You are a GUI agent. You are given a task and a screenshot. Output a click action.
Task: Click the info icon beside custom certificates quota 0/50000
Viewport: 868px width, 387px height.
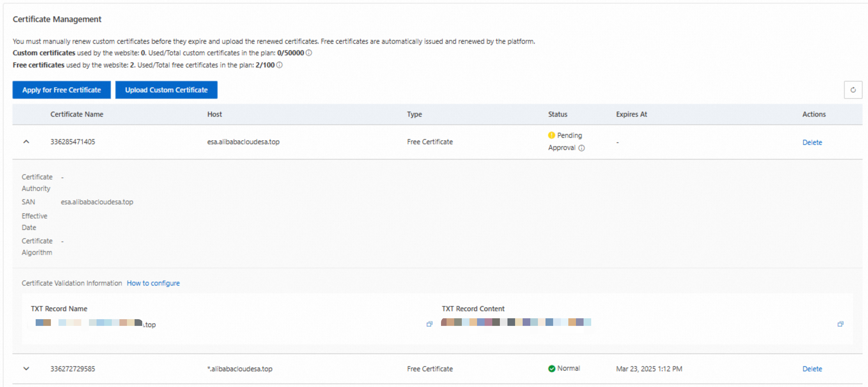click(309, 53)
